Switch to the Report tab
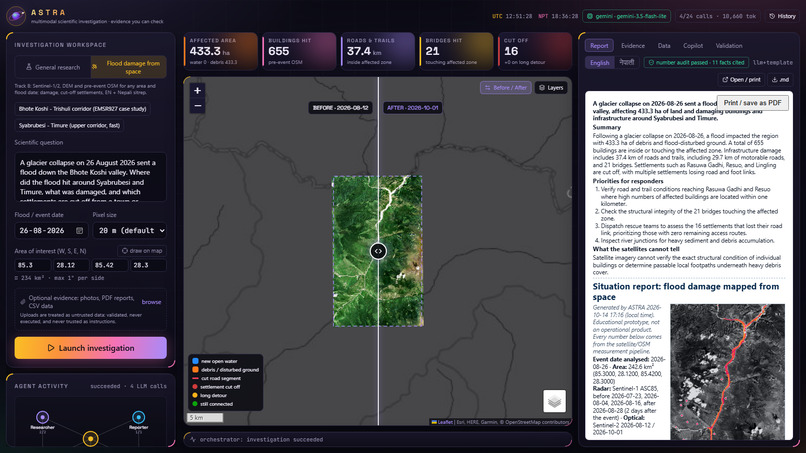The image size is (806, 453). pos(599,46)
